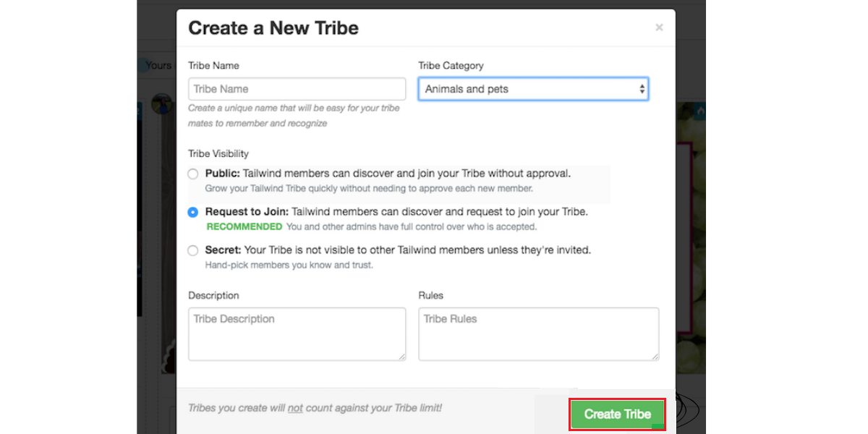Switch to the dimmed Yours tab

[158, 65]
